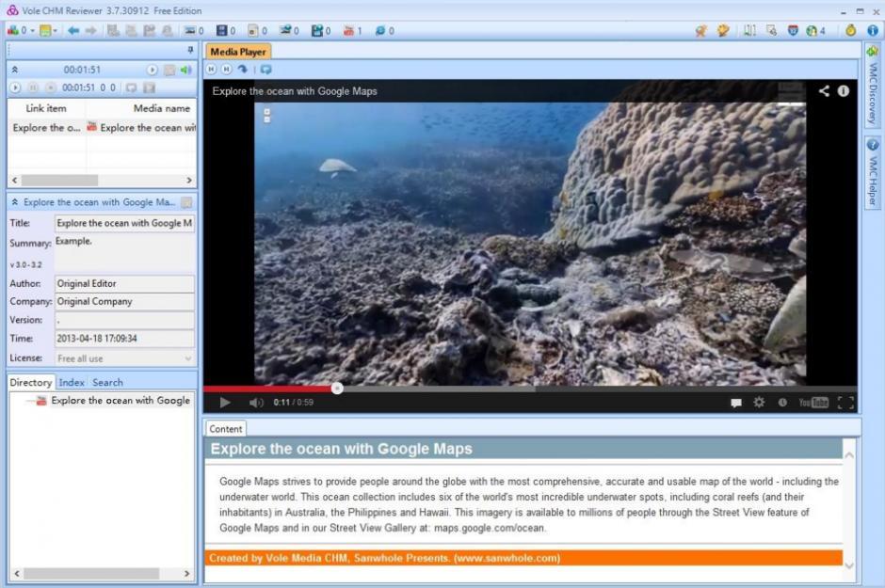
Task: Click the chat bubble icon beside the timer counters
Action: click(131, 87)
